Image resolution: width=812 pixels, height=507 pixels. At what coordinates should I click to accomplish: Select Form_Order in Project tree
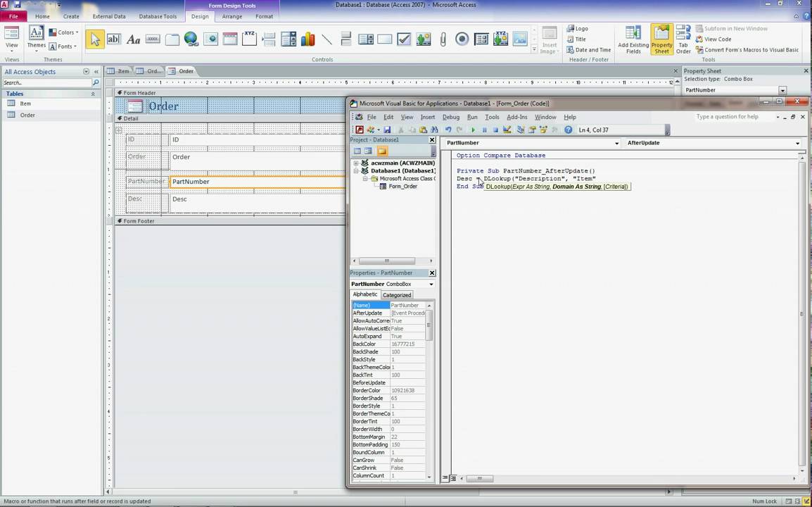point(403,186)
